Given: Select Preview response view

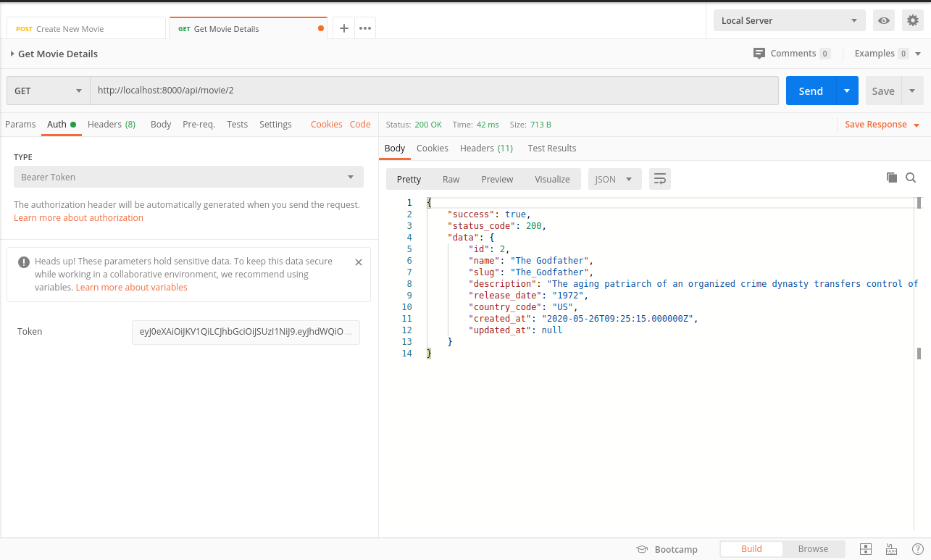Looking at the screenshot, I should [x=497, y=179].
